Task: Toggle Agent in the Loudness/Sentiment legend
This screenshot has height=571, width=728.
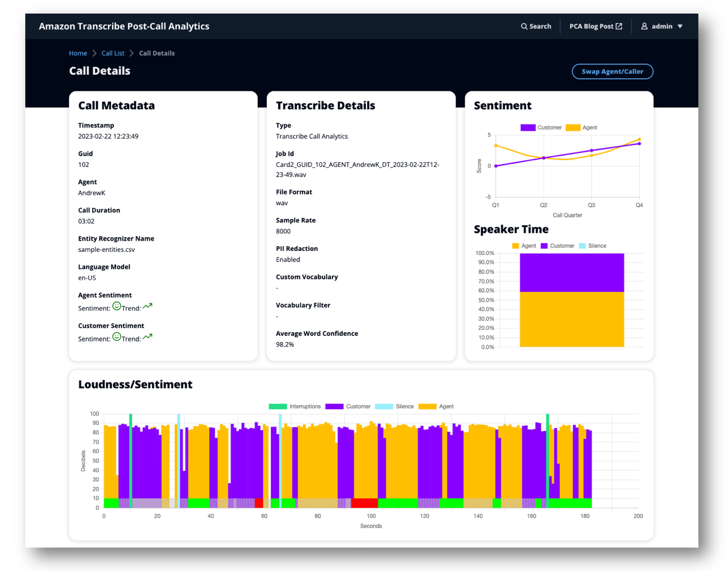Action: 436,407
